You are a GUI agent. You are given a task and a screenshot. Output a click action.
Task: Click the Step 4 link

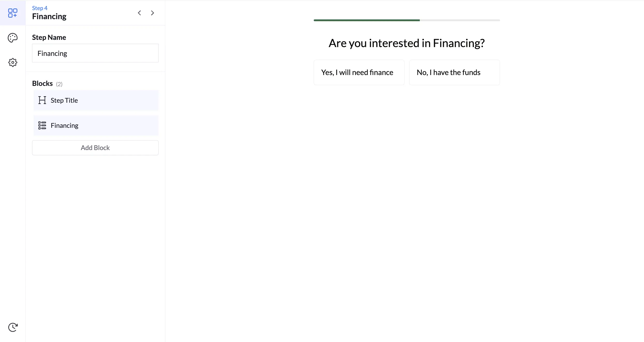coord(40,8)
